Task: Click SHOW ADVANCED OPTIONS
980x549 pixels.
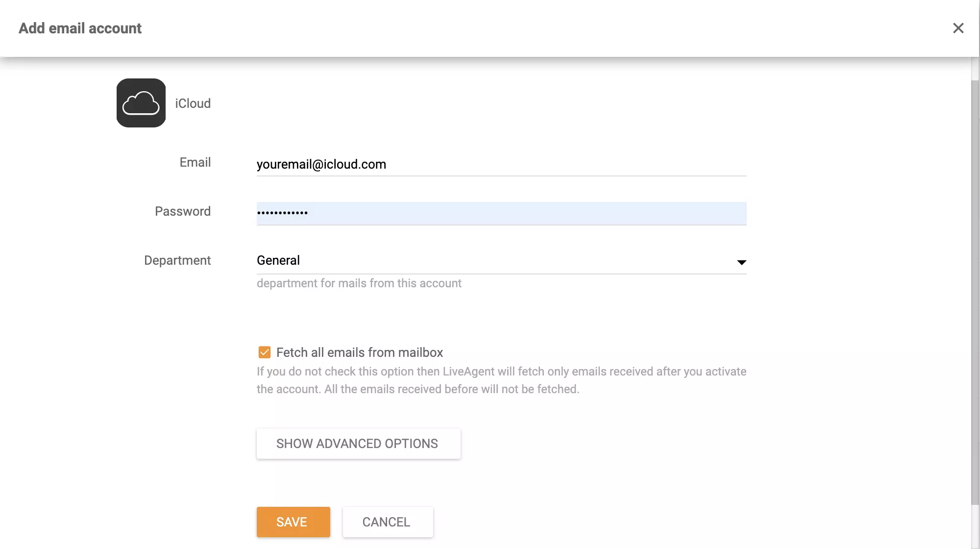Action: pos(358,443)
